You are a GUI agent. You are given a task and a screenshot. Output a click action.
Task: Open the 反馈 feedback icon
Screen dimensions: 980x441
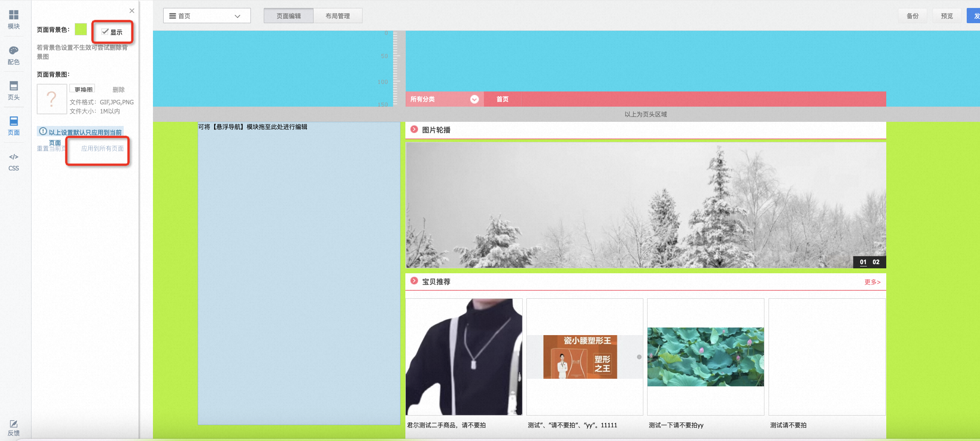[x=14, y=428]
